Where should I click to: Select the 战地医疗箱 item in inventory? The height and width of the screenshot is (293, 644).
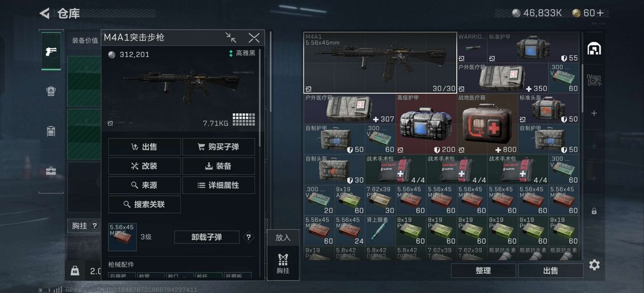coord(488,124)
